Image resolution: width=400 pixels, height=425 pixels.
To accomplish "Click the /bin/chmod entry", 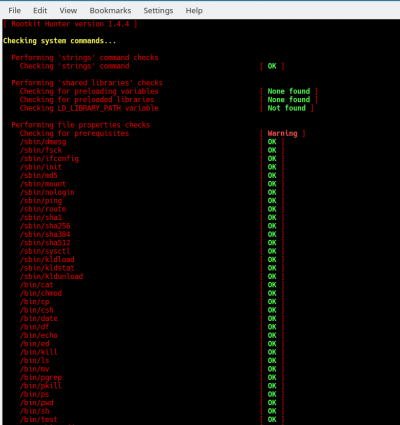I will click(x=41, y=293).
